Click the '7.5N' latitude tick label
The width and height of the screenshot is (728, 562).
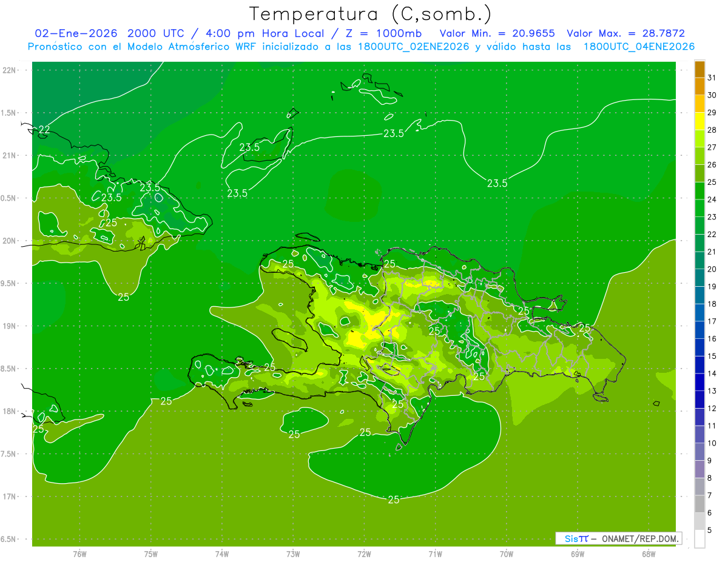(x=9, y=454)
